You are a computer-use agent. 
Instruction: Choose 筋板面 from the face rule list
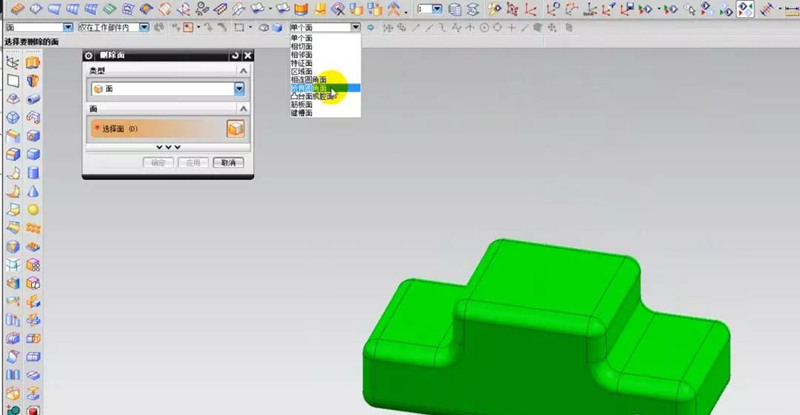[301, 105]
